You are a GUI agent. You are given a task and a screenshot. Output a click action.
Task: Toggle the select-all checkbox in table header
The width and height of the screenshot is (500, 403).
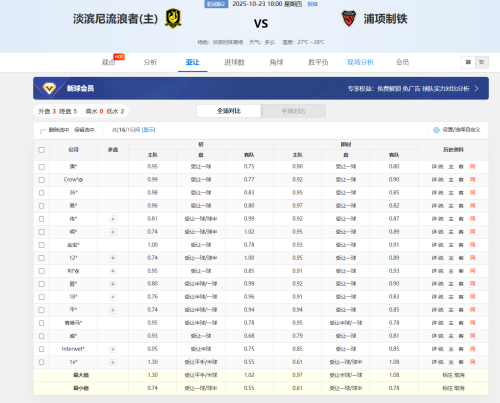42,150
